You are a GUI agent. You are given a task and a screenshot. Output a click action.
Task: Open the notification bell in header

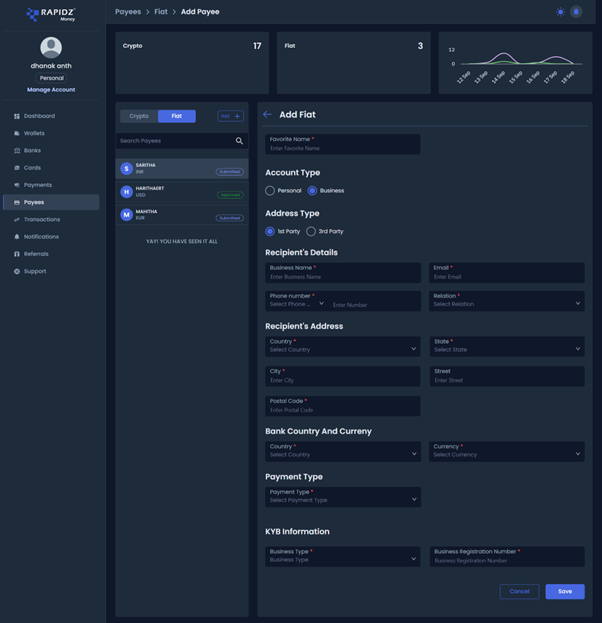(x=576, y=12)
